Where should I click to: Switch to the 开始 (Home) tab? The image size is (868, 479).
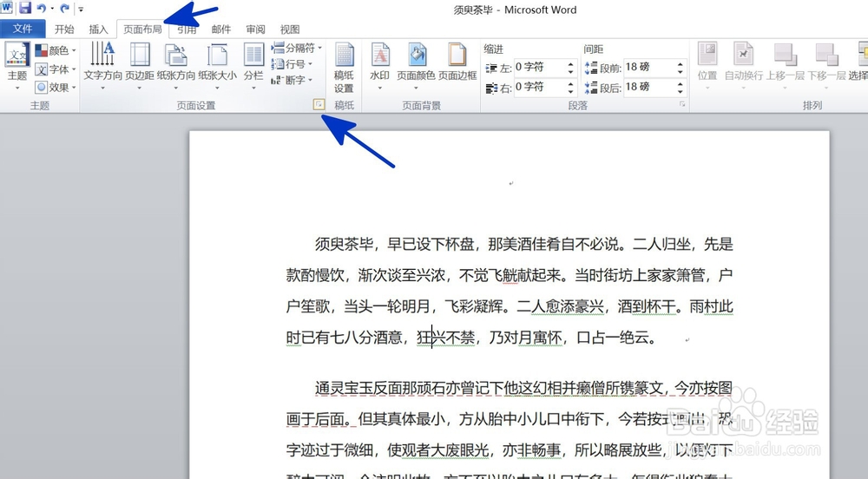click(64, 30)
